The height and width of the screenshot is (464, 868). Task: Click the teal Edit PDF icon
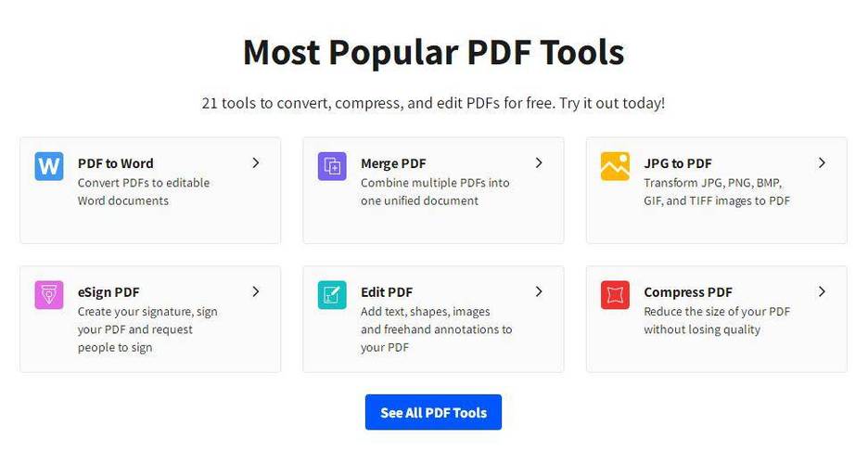coord(332,294)
